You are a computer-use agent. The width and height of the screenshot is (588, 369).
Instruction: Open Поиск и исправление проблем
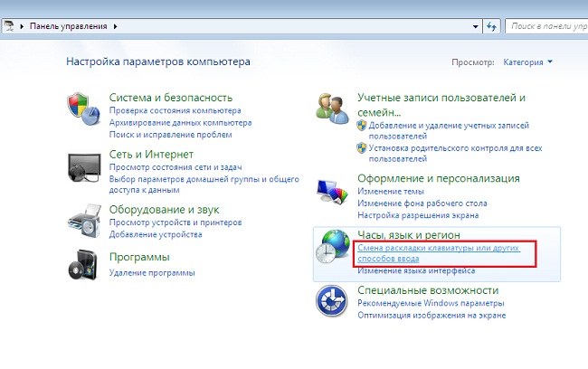pos(171,135)
